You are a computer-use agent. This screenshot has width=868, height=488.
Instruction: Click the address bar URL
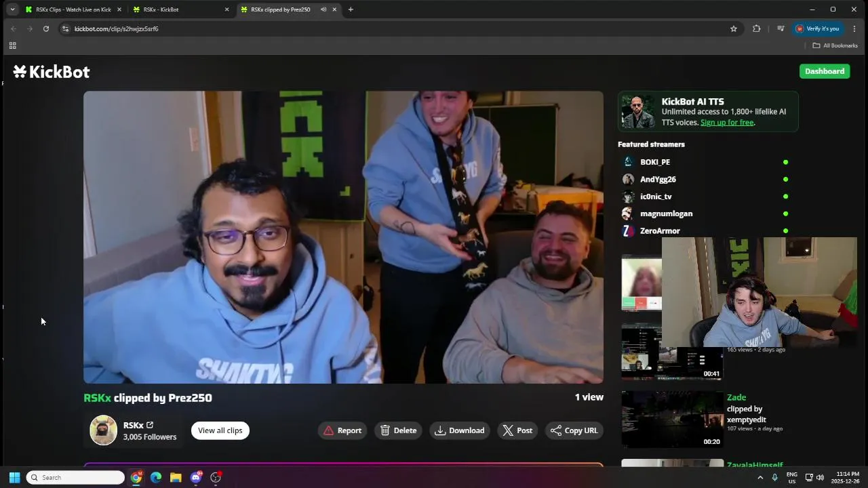coord(117,29)
